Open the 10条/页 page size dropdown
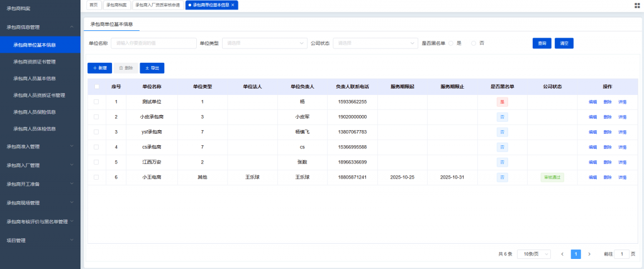The image size is (644, 269). (x=533, y=254)
